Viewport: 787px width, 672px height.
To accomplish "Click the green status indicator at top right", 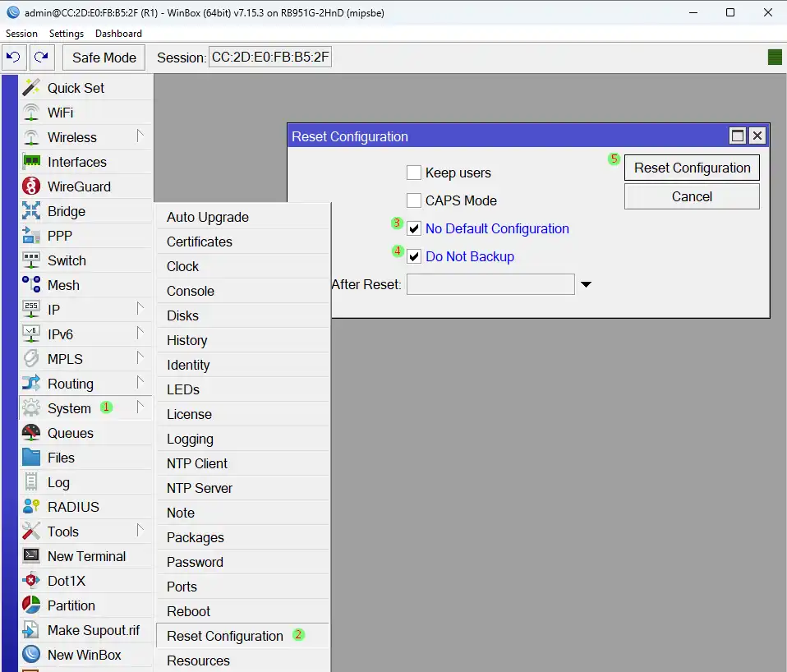I will coord(774,57).
